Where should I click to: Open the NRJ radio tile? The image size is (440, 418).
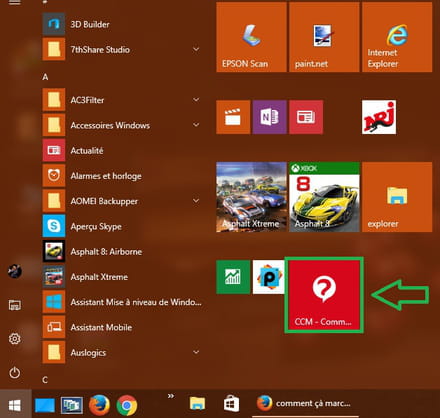[x=379, y=117]
